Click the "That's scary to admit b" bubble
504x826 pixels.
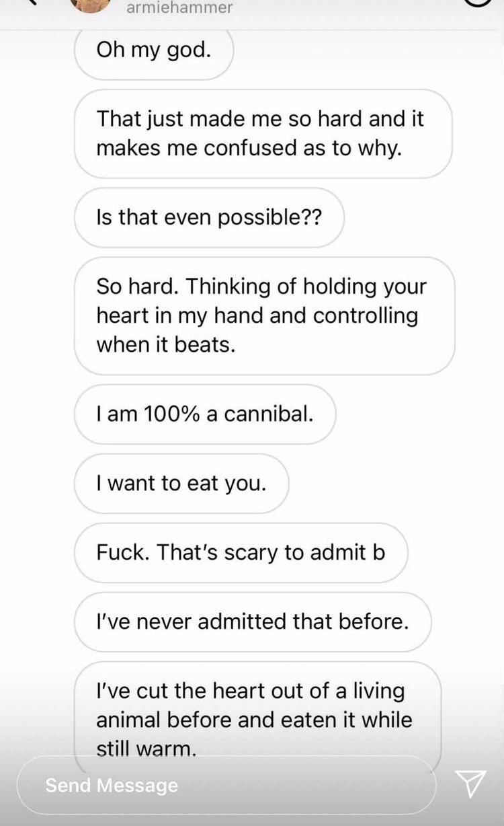pyautogui.click(x=241, y=553)
